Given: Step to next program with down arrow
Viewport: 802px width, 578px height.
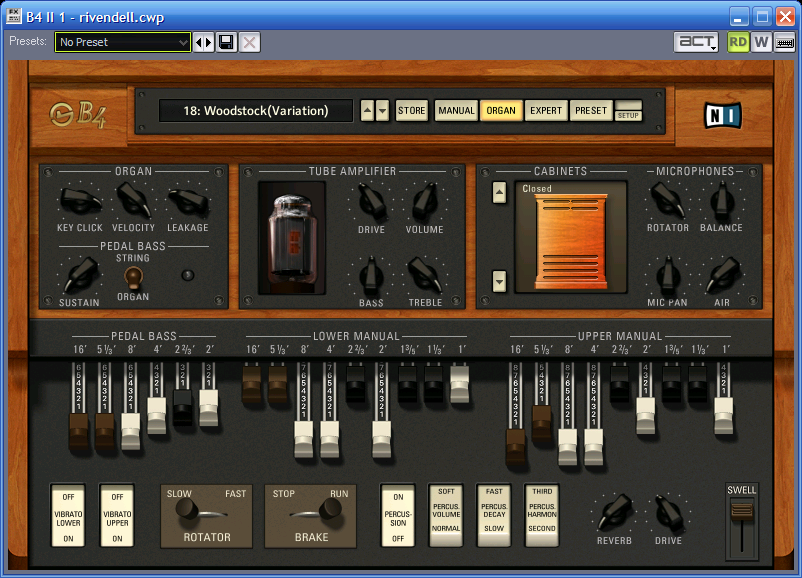Looking at the screenshot, I should pyautogui.click(x=382, y=110).
